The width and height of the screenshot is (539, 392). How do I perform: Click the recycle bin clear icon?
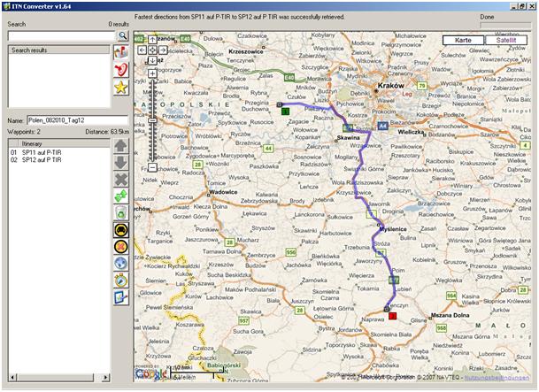pyautogui.click(x=121, y=213)
